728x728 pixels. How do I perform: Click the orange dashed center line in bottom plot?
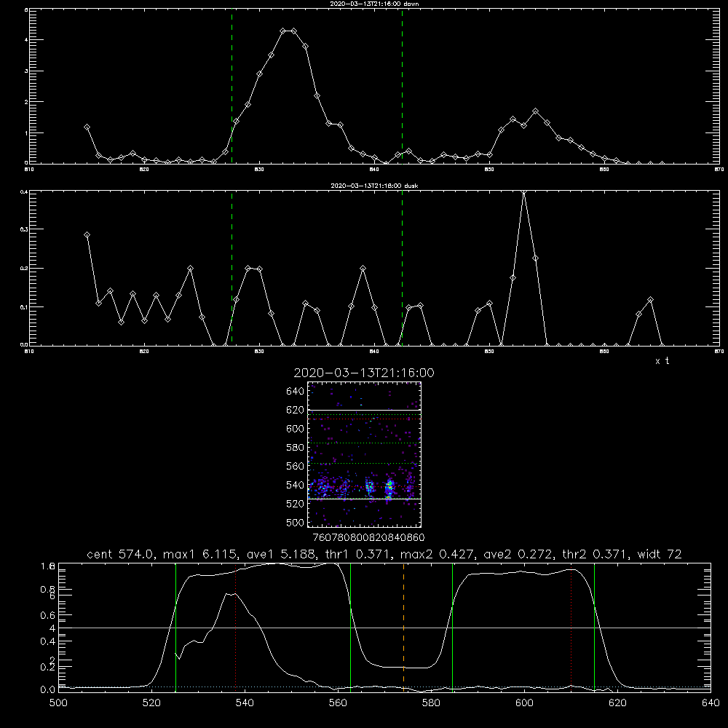403,627
